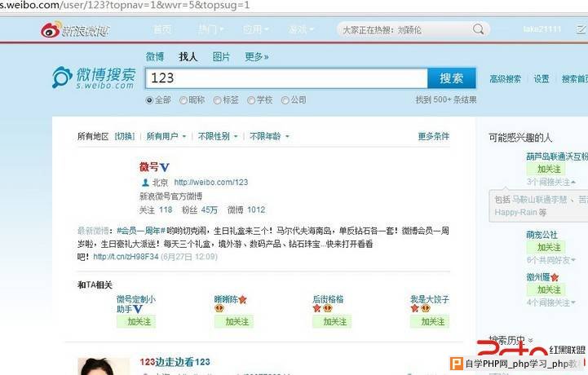
Task: Click the 粉丝 45万 count
Action: [x=200, y=210]
